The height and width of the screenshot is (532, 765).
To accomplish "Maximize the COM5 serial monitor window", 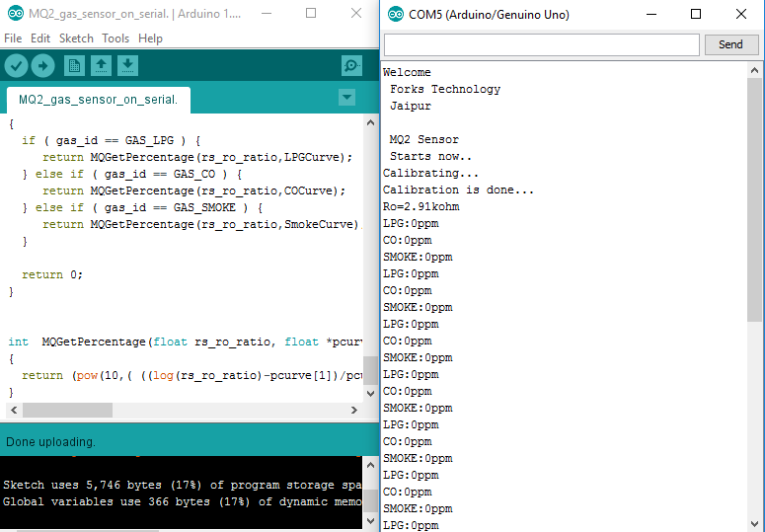I will (x=696, y=14).
